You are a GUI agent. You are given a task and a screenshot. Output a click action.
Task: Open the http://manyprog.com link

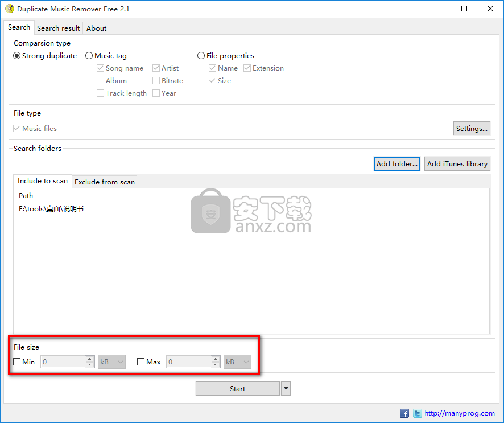(x=459, y=413)
